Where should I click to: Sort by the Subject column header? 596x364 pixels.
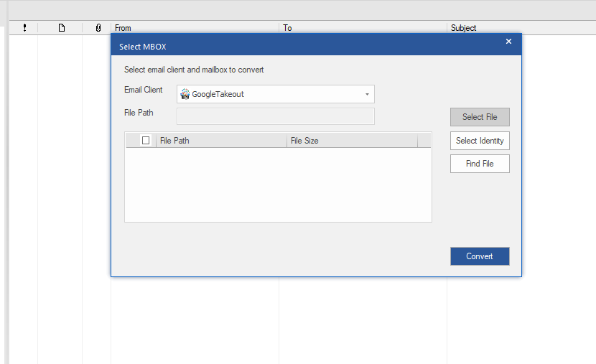coord(521,28)
